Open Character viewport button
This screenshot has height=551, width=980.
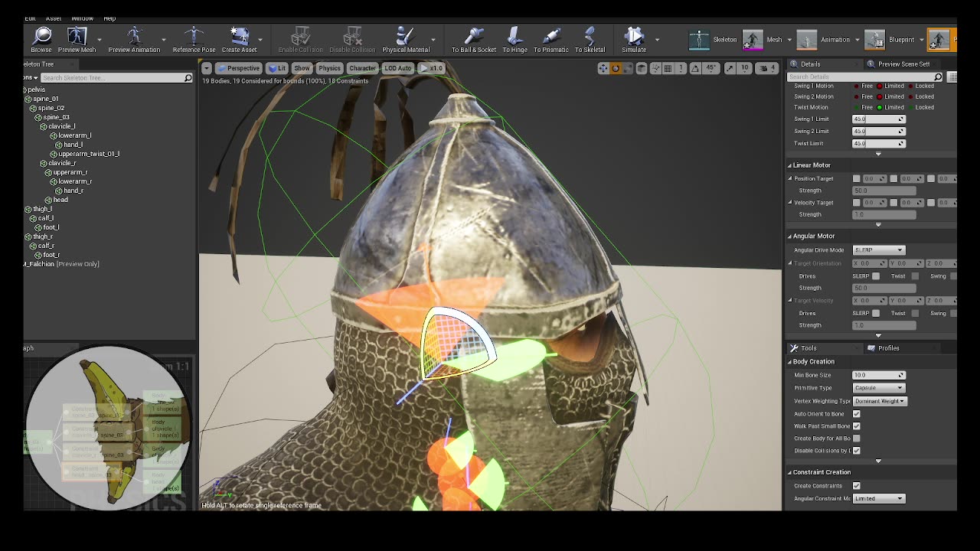pyautogui.click(x=362, y=68)
